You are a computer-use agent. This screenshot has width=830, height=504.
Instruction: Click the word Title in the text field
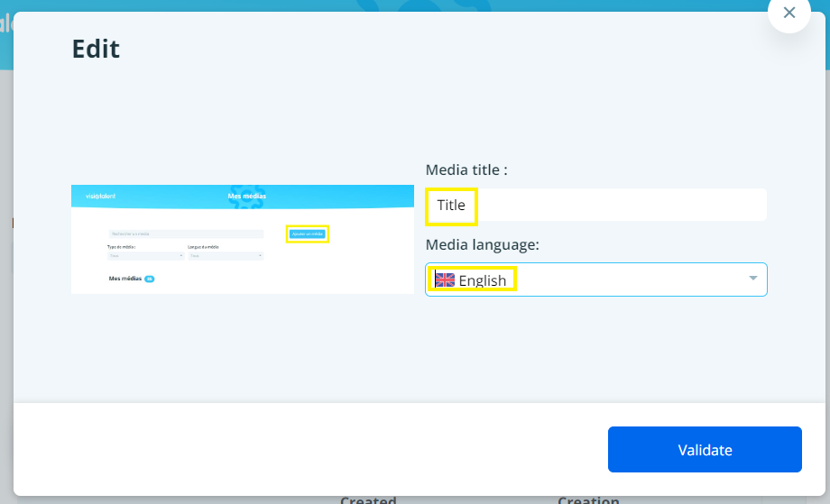(x=451, y=205)
